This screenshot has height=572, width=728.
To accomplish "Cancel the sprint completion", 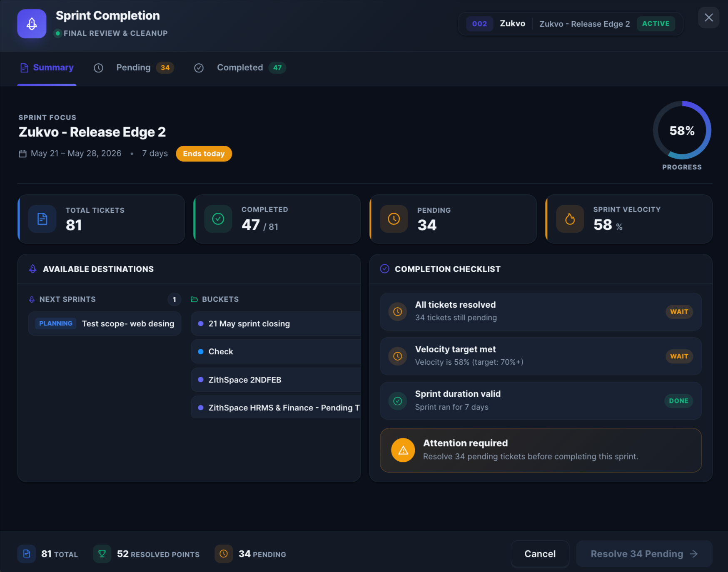I will [540, 554].
